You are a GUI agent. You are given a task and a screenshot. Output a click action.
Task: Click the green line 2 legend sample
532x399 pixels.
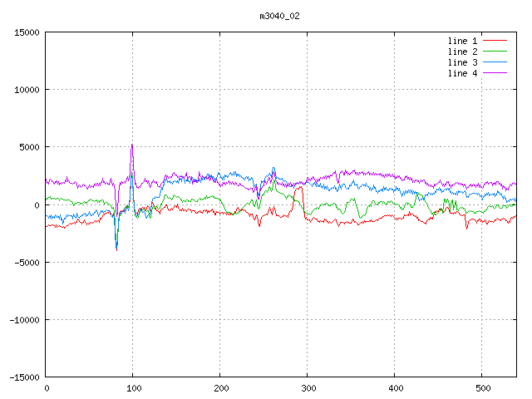pos(495,52)
